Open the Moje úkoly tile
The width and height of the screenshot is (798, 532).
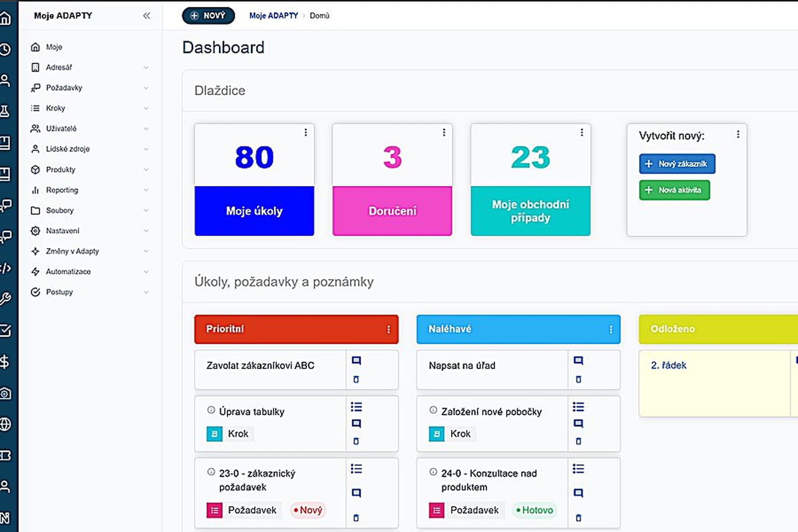[254, 180]
